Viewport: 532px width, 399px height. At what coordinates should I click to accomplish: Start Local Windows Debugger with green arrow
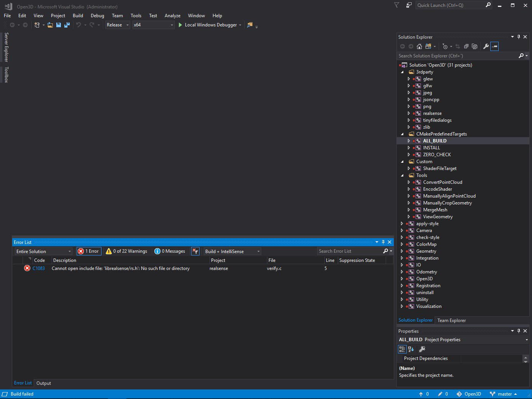pos(180,25)
